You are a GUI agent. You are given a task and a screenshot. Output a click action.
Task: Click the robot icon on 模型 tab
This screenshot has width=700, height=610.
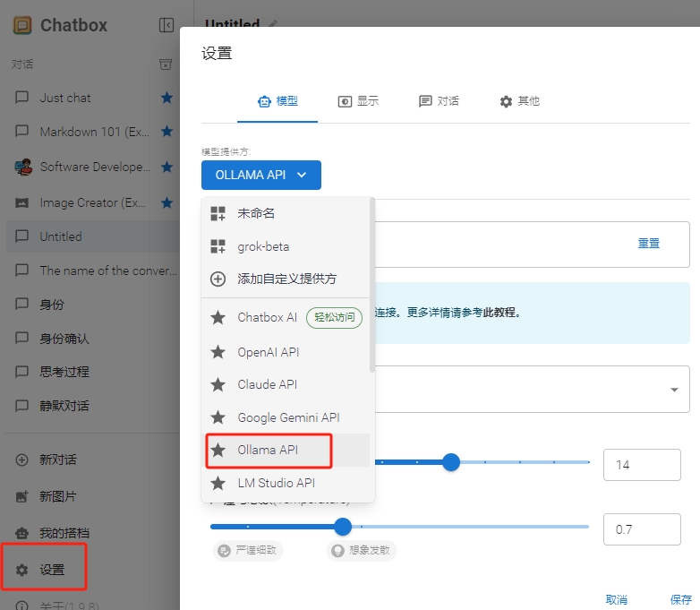pos(264,102)
